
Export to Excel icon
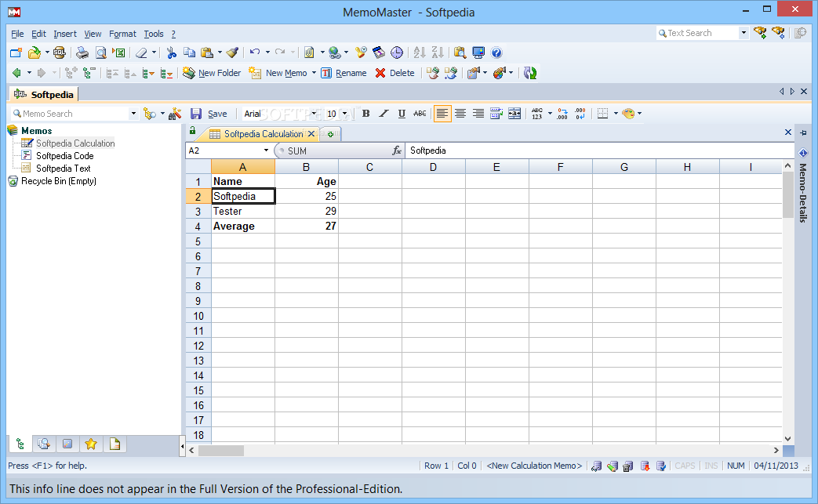click(119, 53)
